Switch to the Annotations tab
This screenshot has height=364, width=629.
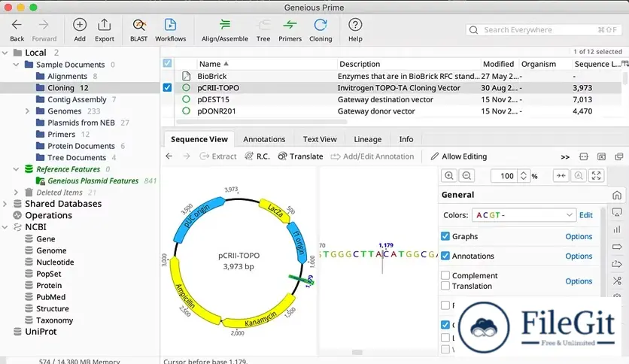click(264, 139)
